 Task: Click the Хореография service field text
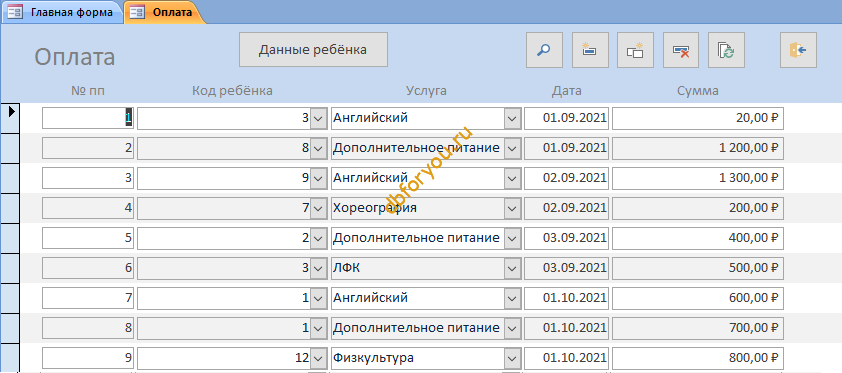point(375,208)
